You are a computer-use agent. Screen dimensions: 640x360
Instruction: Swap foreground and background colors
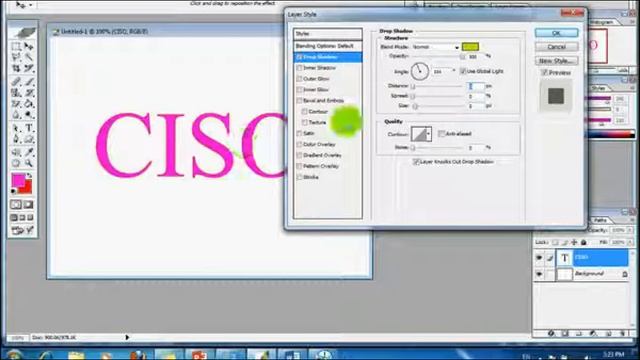(x=29, y=176)
